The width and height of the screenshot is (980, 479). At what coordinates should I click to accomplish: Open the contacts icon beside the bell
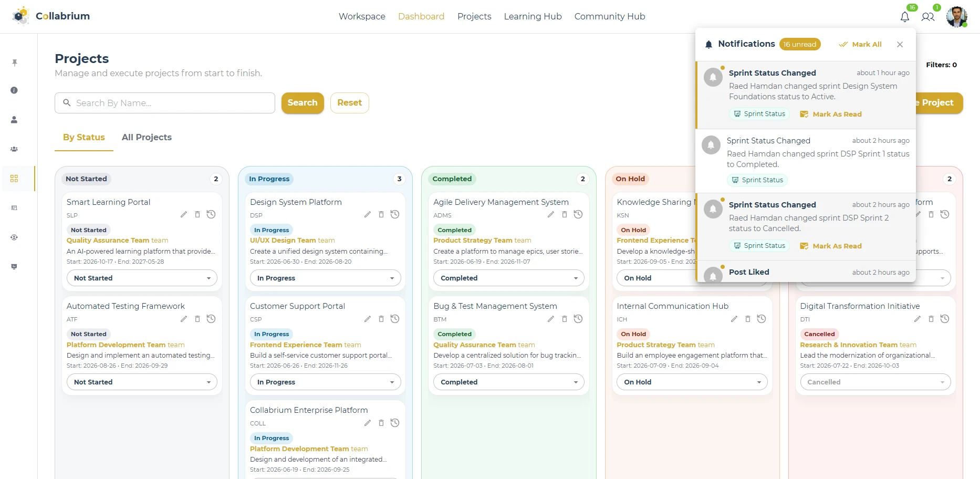click(x=928, y=17)
